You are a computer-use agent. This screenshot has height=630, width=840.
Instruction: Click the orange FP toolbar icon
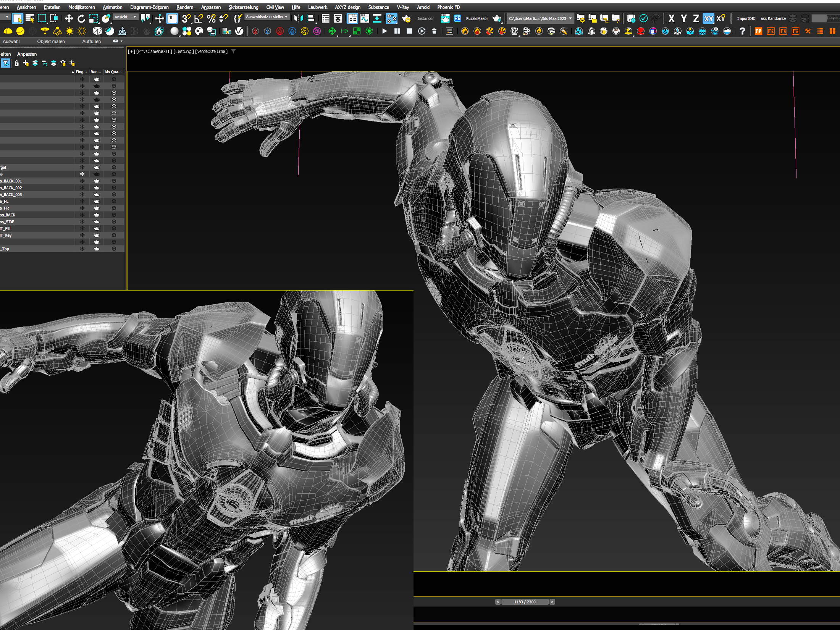(x=758, y=31)
